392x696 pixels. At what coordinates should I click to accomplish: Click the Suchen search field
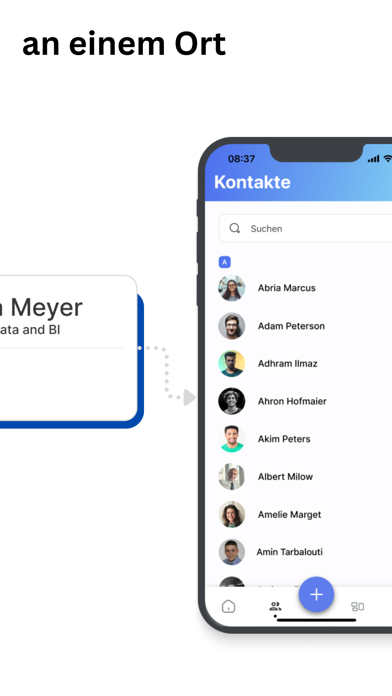305,228
